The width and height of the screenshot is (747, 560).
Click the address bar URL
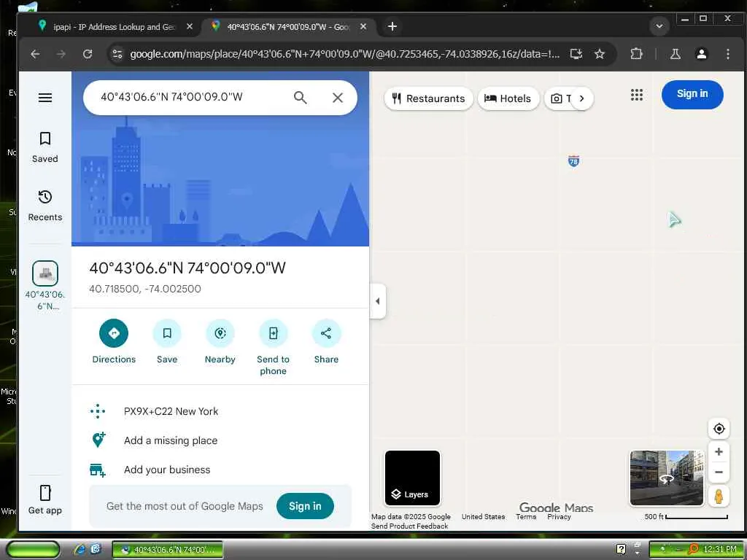[x=345, y=54]
